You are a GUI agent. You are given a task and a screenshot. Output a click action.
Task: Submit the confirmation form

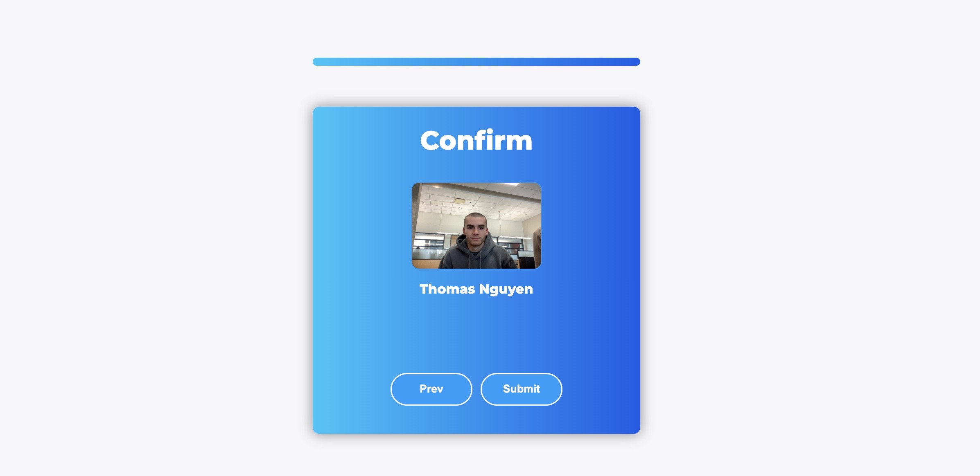point(521,389)
